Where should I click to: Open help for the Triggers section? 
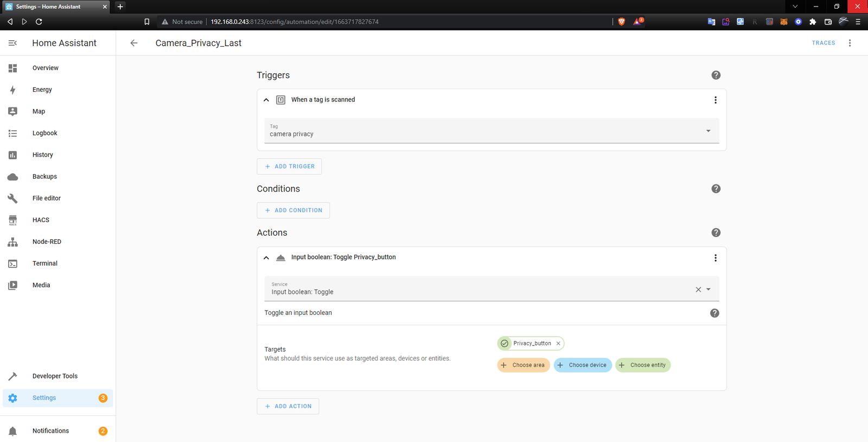click(x=716, y=75)
